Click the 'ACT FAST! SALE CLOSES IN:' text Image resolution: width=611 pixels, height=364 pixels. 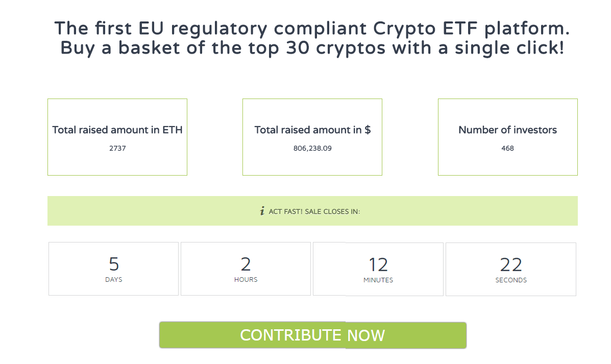tap(314, 212)
